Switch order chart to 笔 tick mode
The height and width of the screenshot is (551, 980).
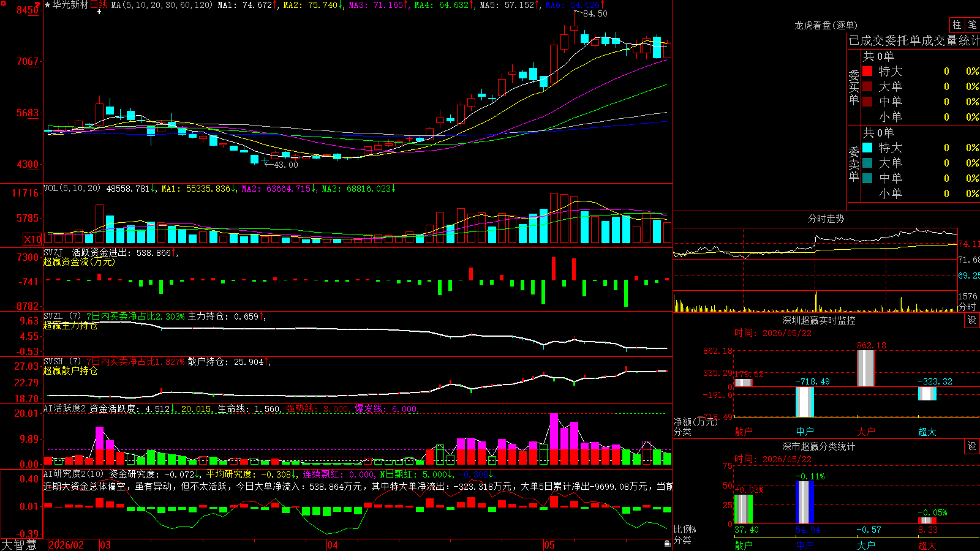(973, 24)
